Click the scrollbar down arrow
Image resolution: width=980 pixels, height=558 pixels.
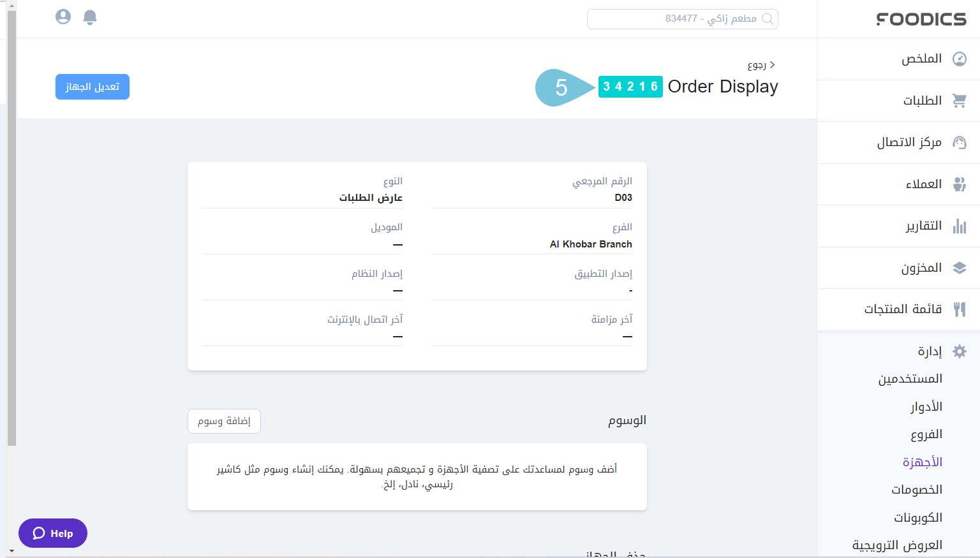coord(11,551)
